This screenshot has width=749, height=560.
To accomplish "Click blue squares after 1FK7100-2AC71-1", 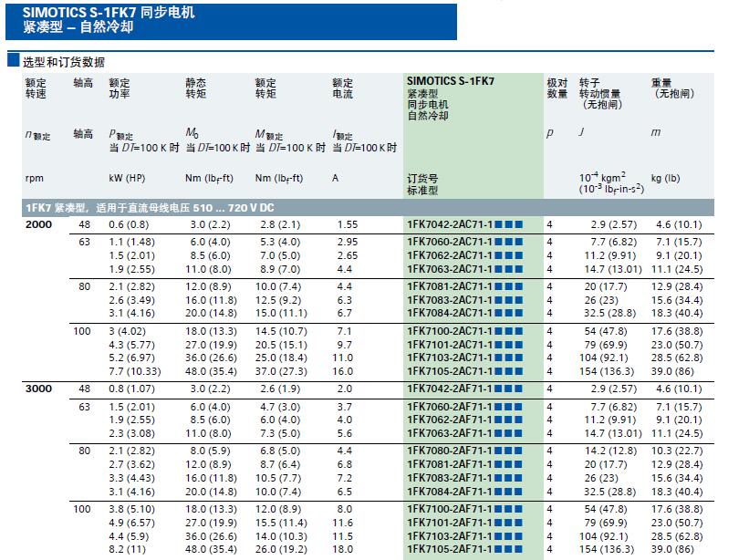I will (509, 331).
